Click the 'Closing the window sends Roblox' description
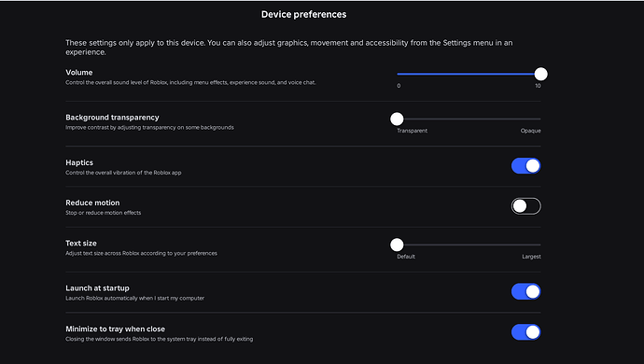 pyautogui.click(x=160, y=340)
